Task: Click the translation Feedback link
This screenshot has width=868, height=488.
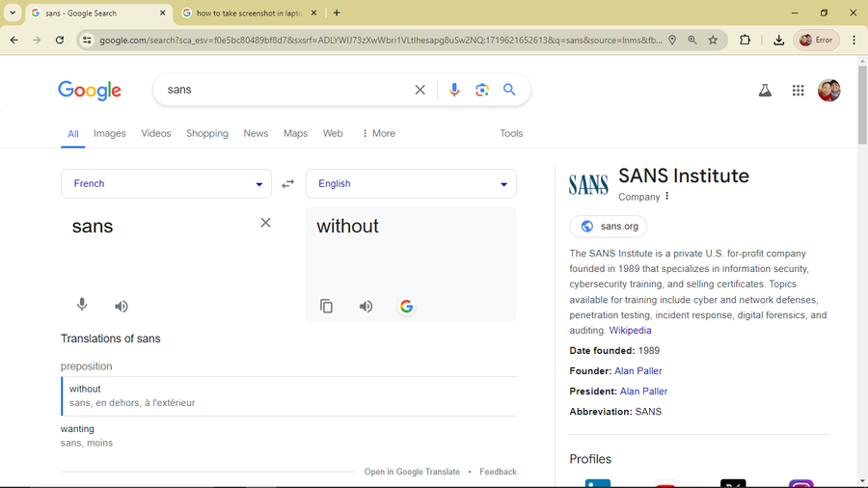Action: point(498,472)
